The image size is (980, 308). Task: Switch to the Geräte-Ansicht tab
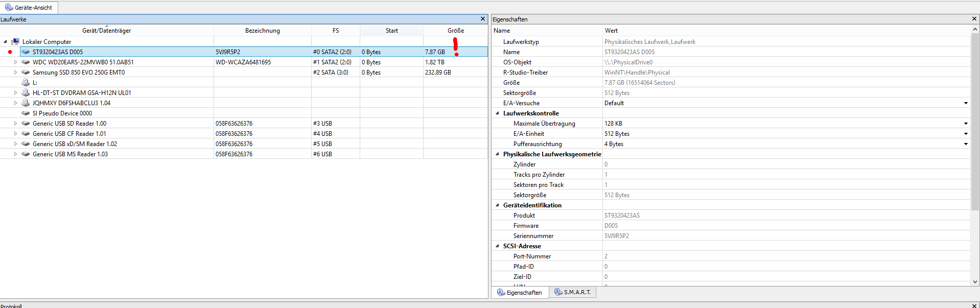[29, 8]
